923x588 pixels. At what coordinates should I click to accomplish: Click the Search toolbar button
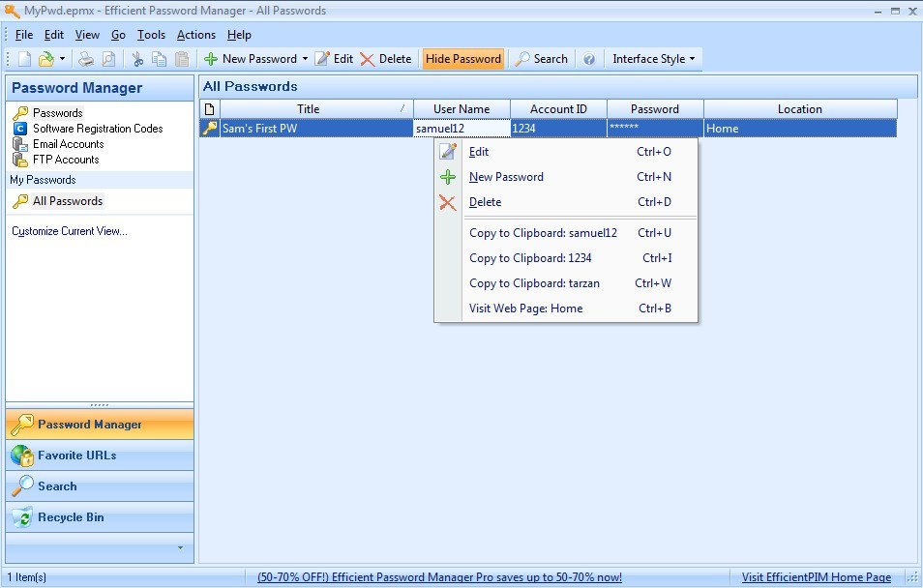click(x=542, y=59)
